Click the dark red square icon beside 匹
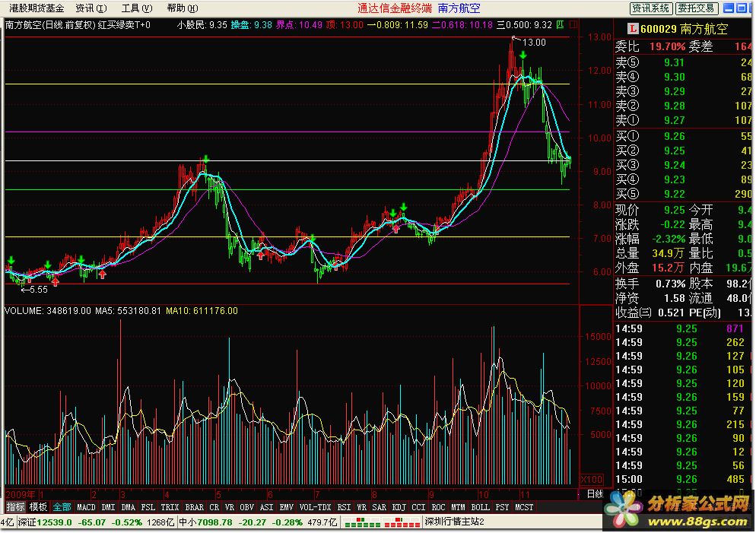 (x=573, y=24)
